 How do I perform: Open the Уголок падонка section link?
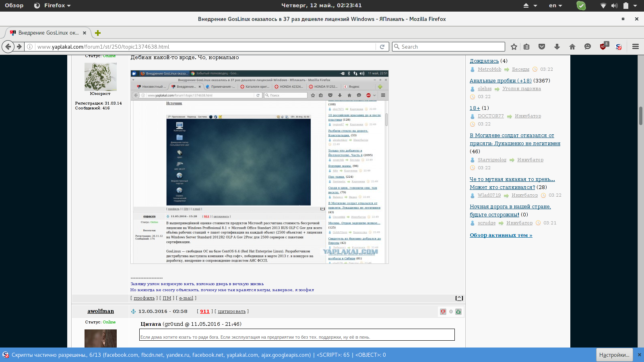tap(522, 88)
